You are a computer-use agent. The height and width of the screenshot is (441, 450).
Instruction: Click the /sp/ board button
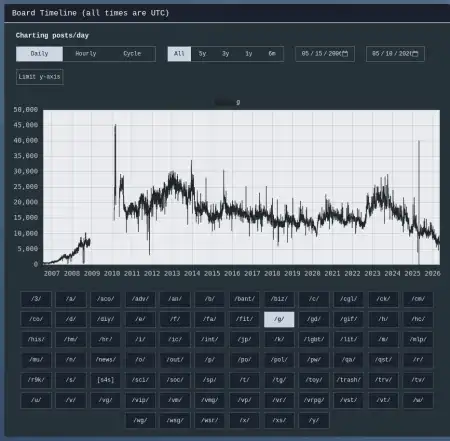210,380
